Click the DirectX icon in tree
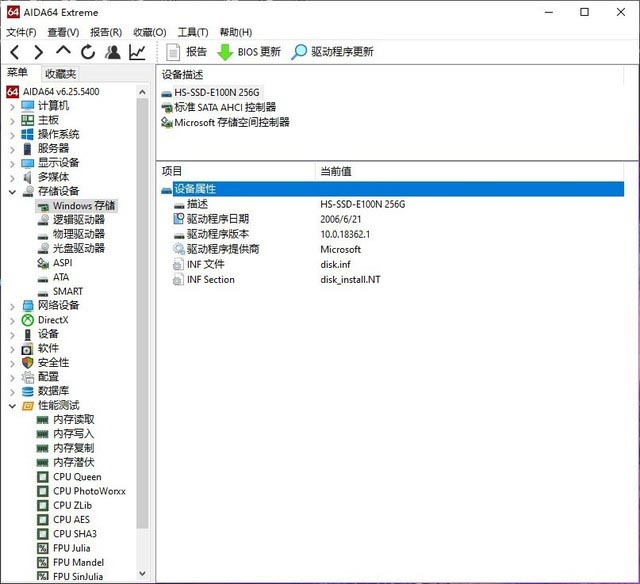The image size is (640, 584). [27, 320]
